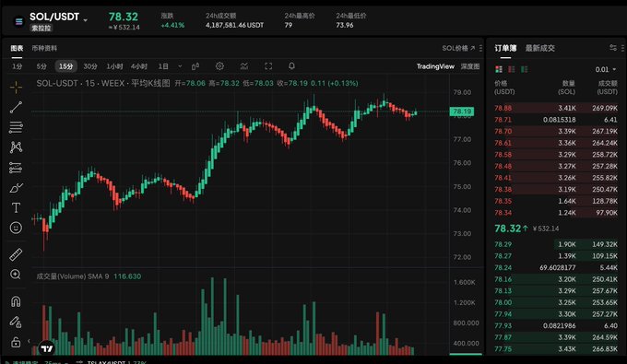Click the current price 78.32 in order book
The width and height of the screenshot is (627, 364).
pos(508,229)
